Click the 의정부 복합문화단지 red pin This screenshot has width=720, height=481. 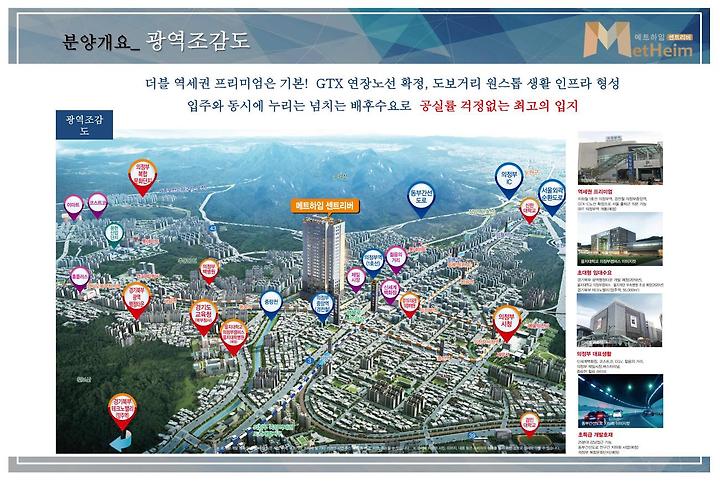point(142,178)
